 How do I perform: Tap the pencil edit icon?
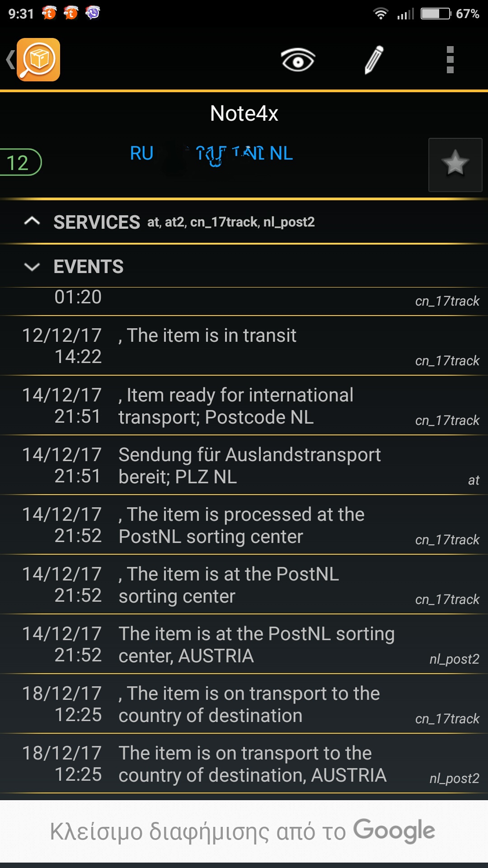[374, 60]
